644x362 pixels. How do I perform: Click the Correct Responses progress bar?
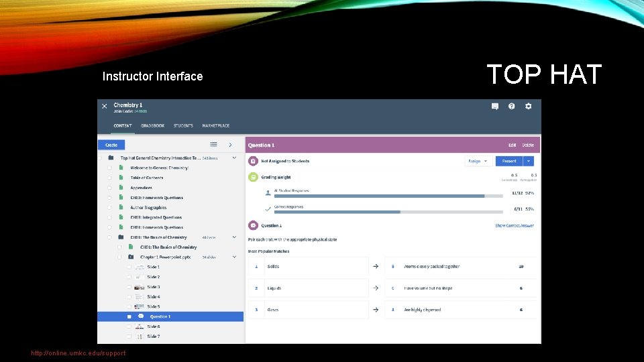(388, 213)
